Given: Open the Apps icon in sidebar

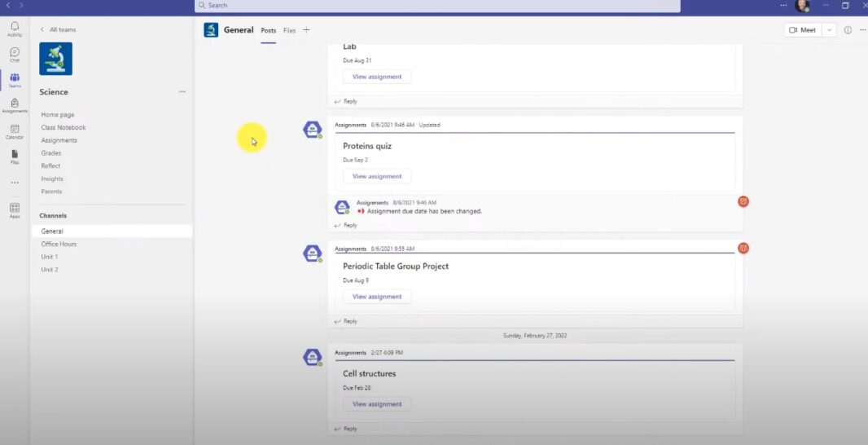Looking at the screenshot, I should 15,209.
